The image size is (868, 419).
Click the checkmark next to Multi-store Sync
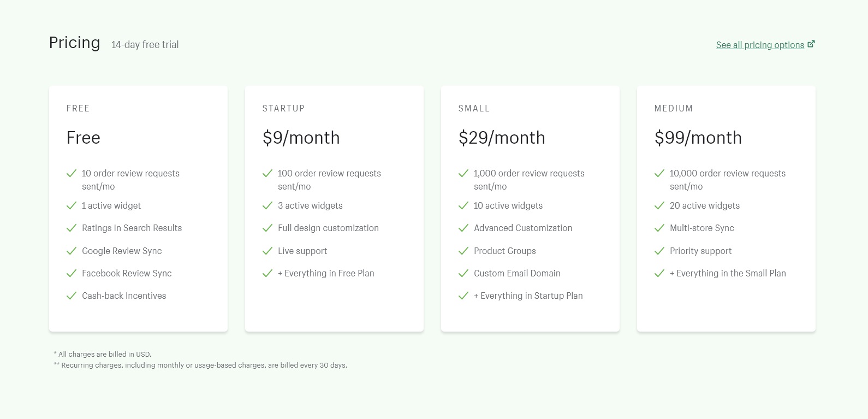tap(659, 228)
